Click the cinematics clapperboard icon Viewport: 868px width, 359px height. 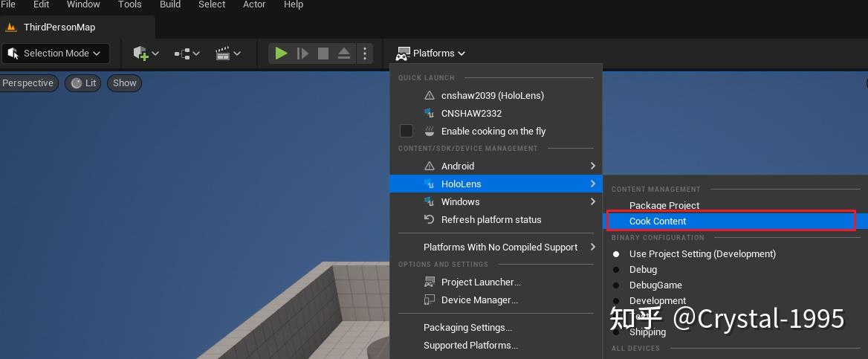coord(222,54)
